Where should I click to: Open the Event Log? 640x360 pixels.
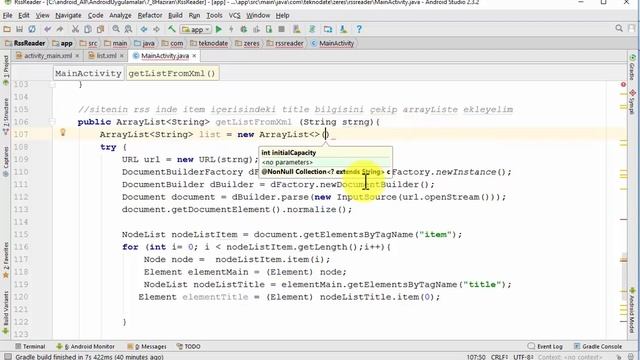[545, 346]
